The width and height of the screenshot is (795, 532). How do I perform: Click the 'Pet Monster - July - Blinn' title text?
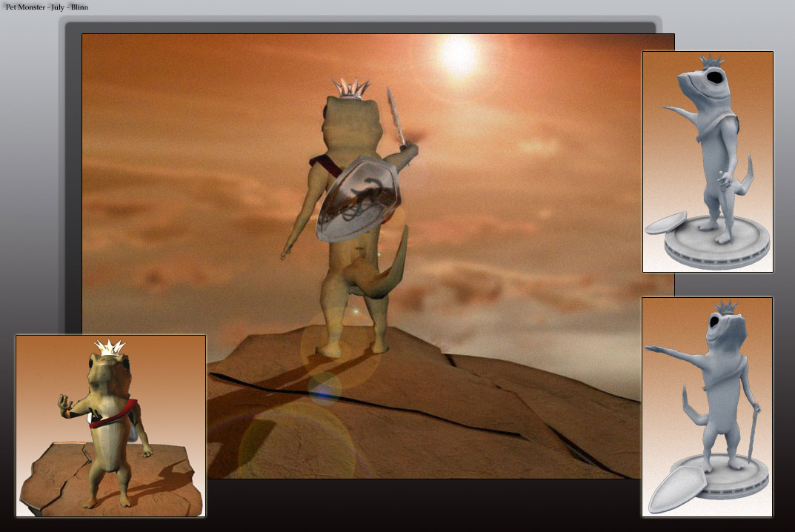coord(47,7)
